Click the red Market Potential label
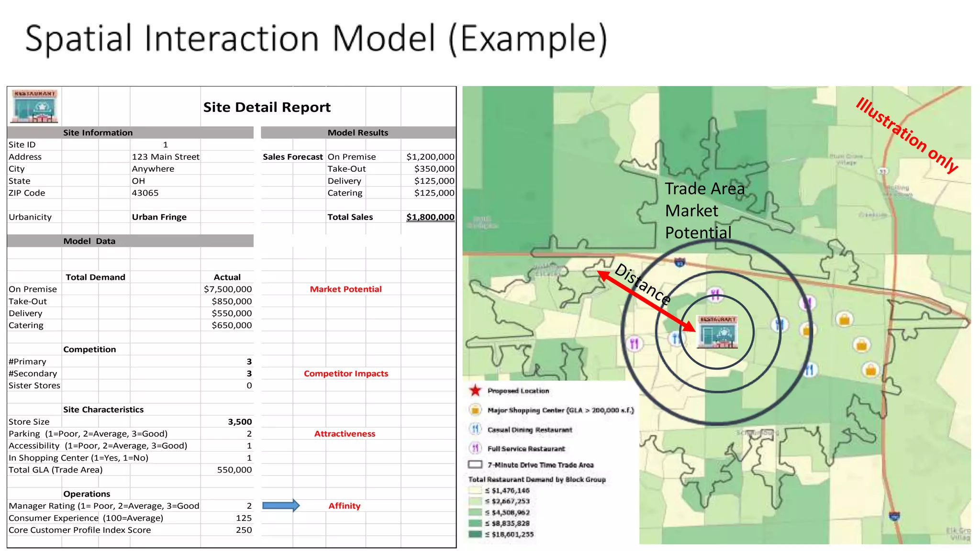 (x=345, y=289)
